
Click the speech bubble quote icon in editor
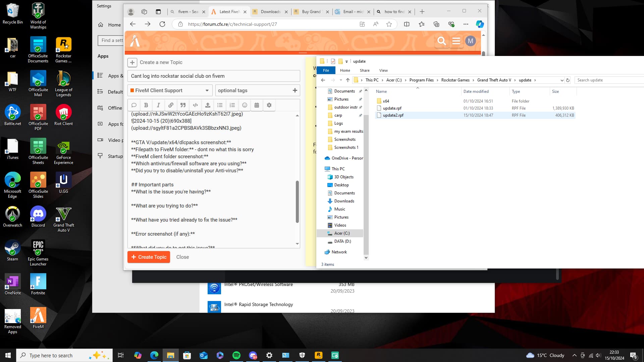click(x=134, y=105)
